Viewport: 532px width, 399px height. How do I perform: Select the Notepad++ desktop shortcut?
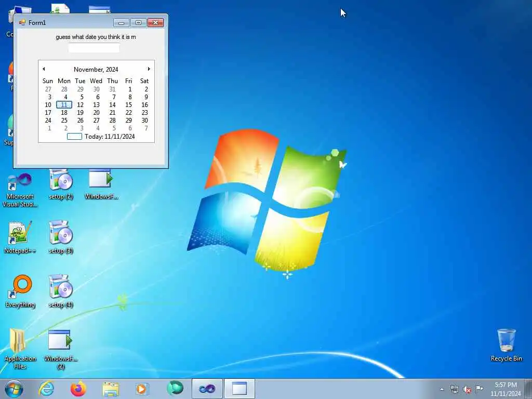click(20, 237)
